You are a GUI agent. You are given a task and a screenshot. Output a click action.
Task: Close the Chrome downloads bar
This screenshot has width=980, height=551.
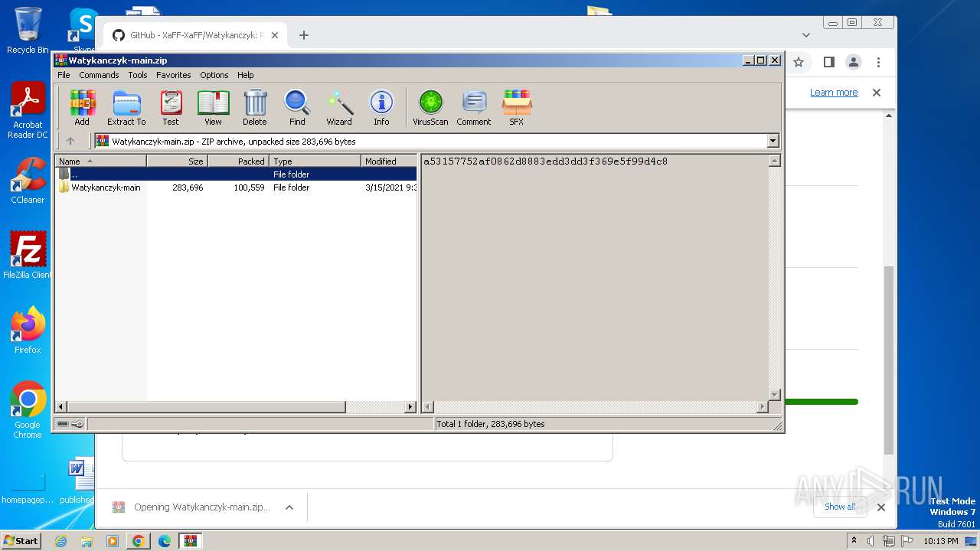click(x=881, y=507)
